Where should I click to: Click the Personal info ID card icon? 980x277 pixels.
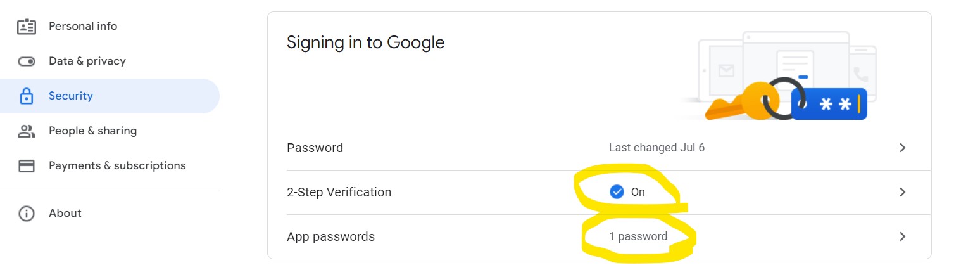click(27, 27)
